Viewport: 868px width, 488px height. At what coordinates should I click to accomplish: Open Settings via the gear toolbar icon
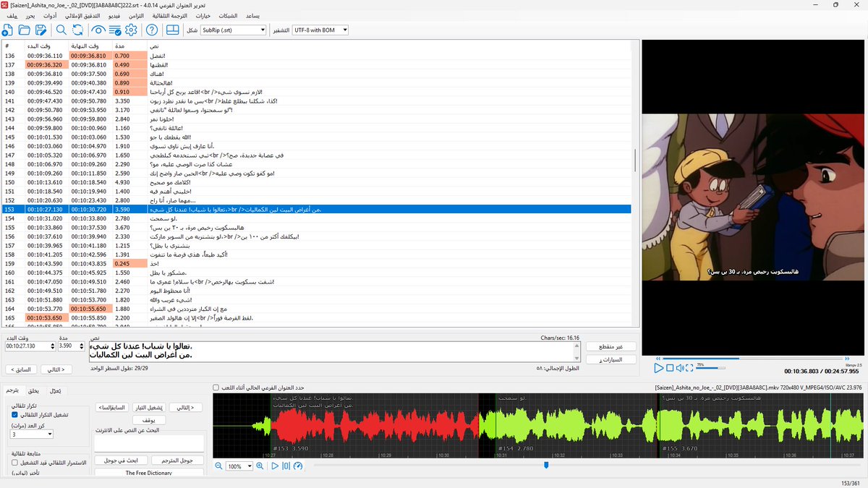point(131,30)
